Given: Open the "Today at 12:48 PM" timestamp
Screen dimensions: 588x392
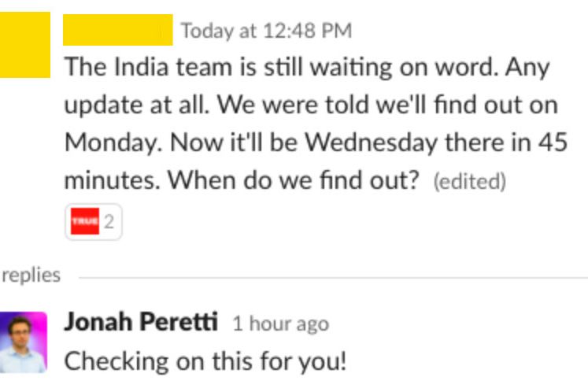Looking at the screenshot, I should click(266, 31).
